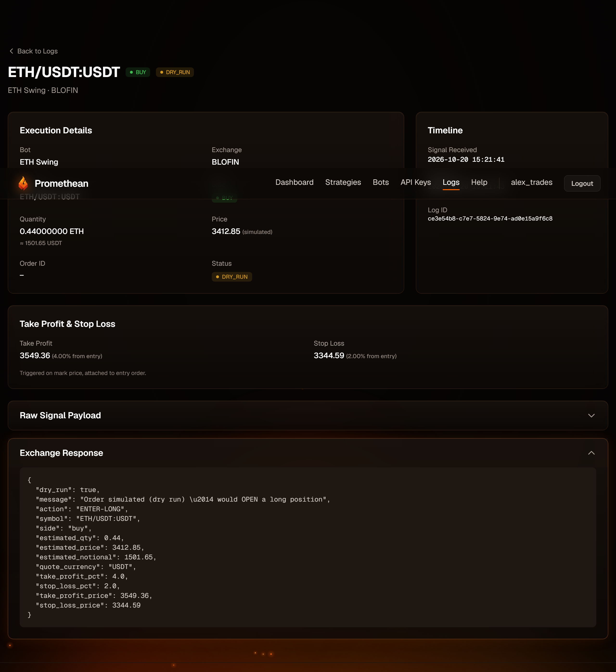Screen dimensions: 616x672
Task: Collapse Exchange Response chevron
Action: point(591,453)
